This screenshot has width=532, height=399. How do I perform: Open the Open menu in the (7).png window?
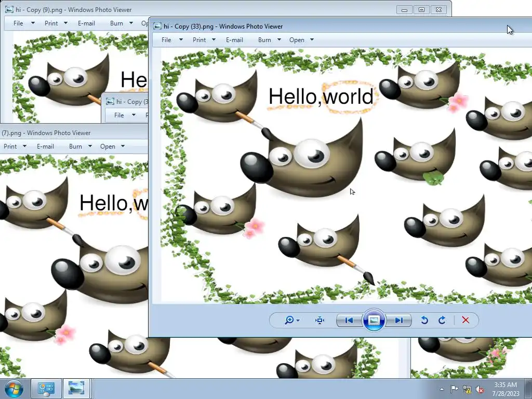[x=108, y=147]
